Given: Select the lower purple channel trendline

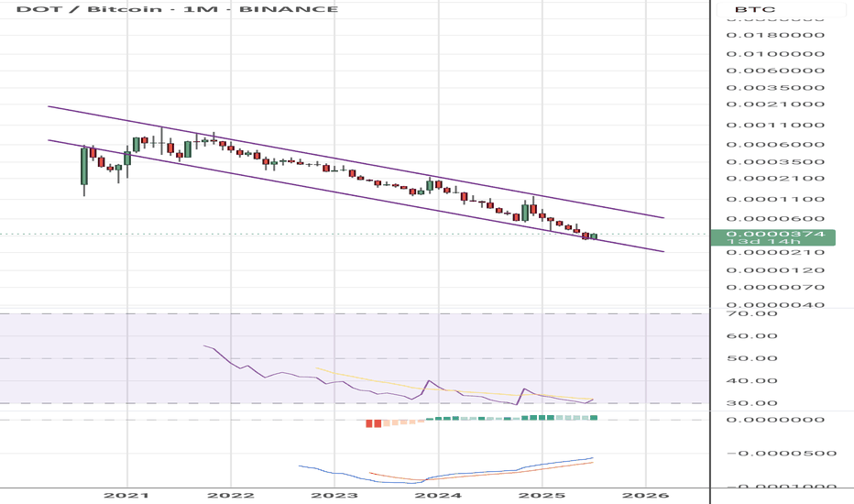Looking at the screenshot, I should (x=356, y=196).
